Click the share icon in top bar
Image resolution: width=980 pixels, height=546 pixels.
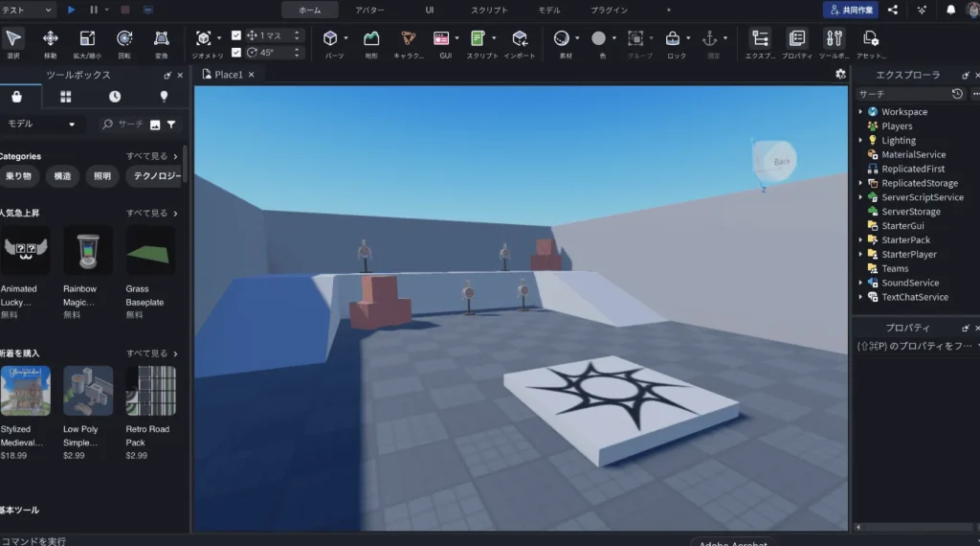coord(893,10)
